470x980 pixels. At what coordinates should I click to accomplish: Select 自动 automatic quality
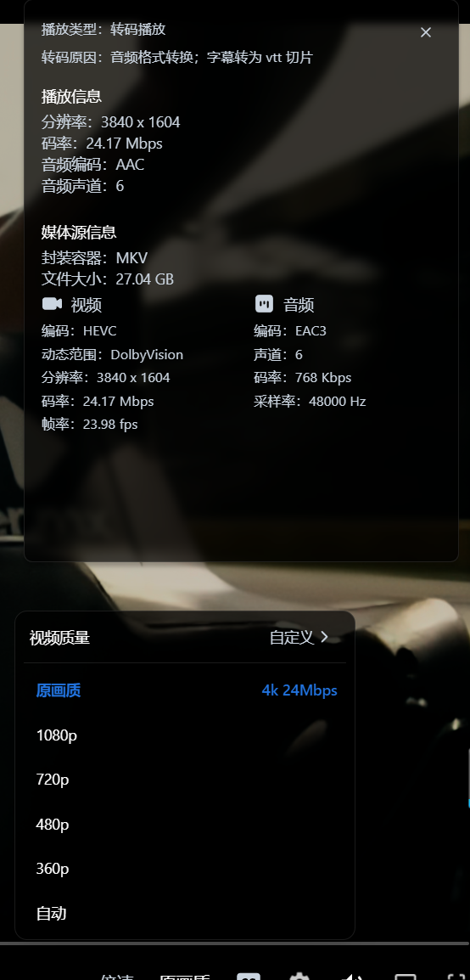point(184,914)
